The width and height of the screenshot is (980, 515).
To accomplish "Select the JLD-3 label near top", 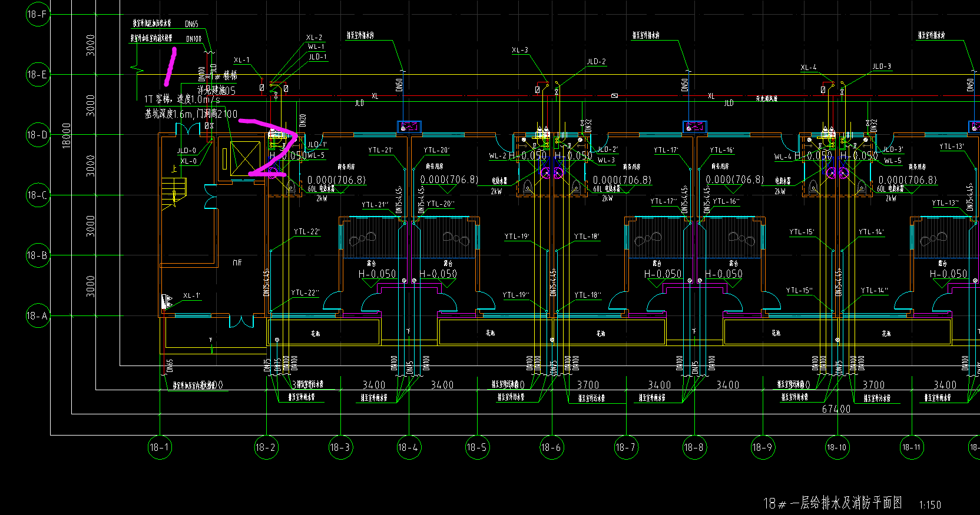I will click(x=882, y=67).
